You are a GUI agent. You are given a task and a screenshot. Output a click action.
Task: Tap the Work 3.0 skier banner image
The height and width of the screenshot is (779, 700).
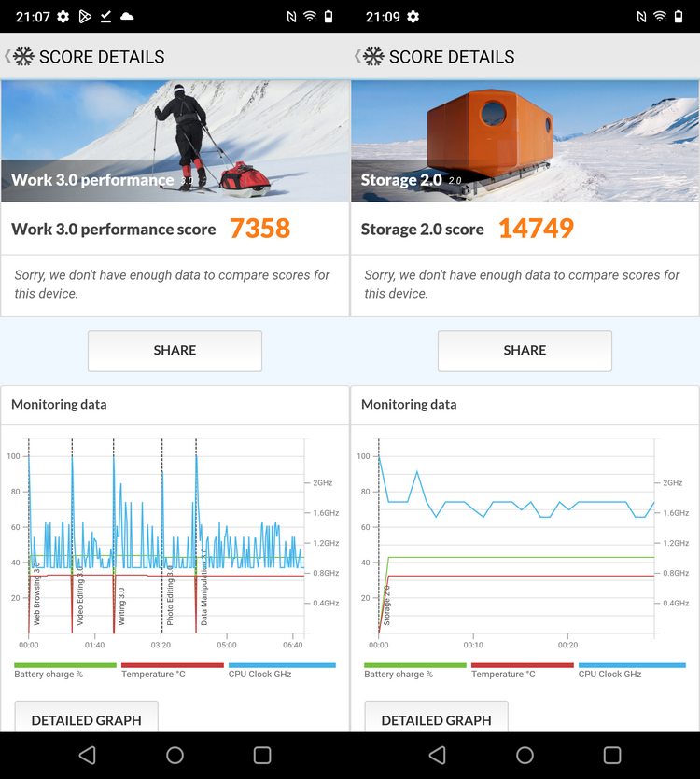(x=175, y=141)
